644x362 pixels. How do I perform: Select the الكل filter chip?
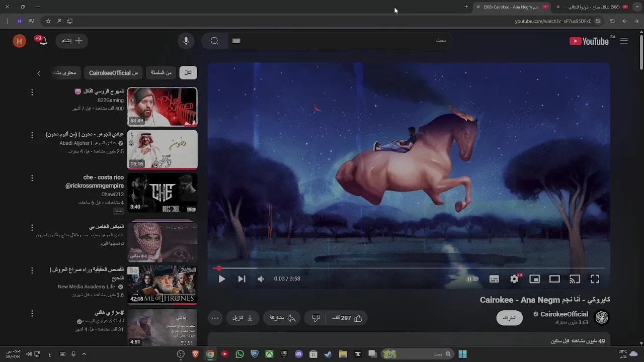188,73
